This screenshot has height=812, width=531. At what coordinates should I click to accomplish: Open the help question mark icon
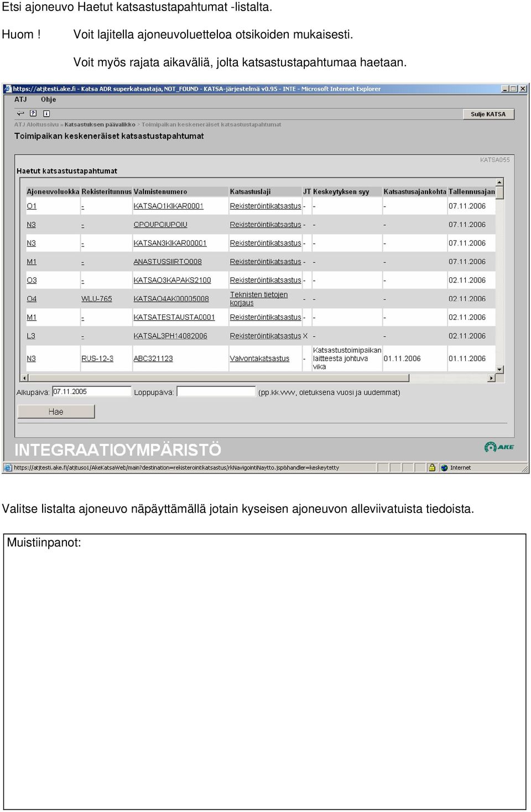click(x=33, y=113)
